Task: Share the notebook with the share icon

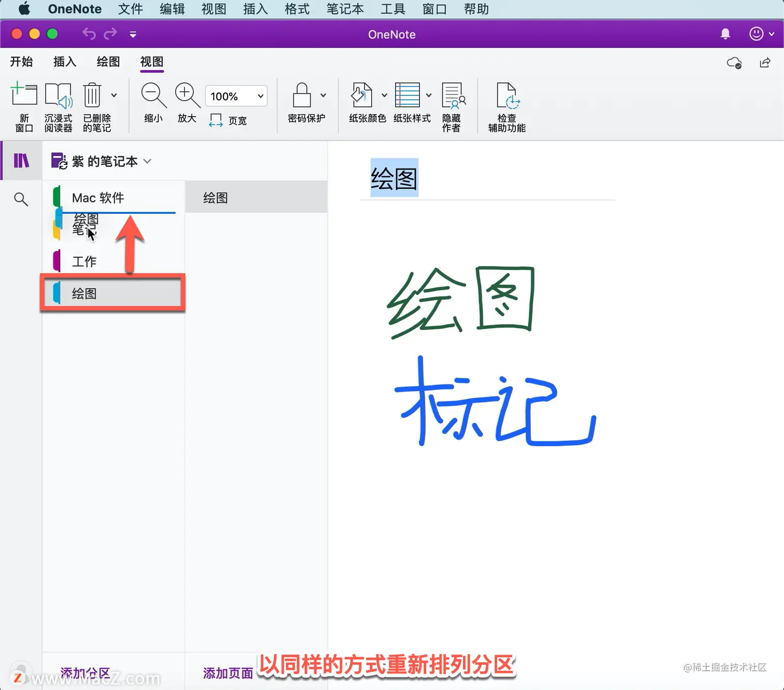Action: pos(765,63)
